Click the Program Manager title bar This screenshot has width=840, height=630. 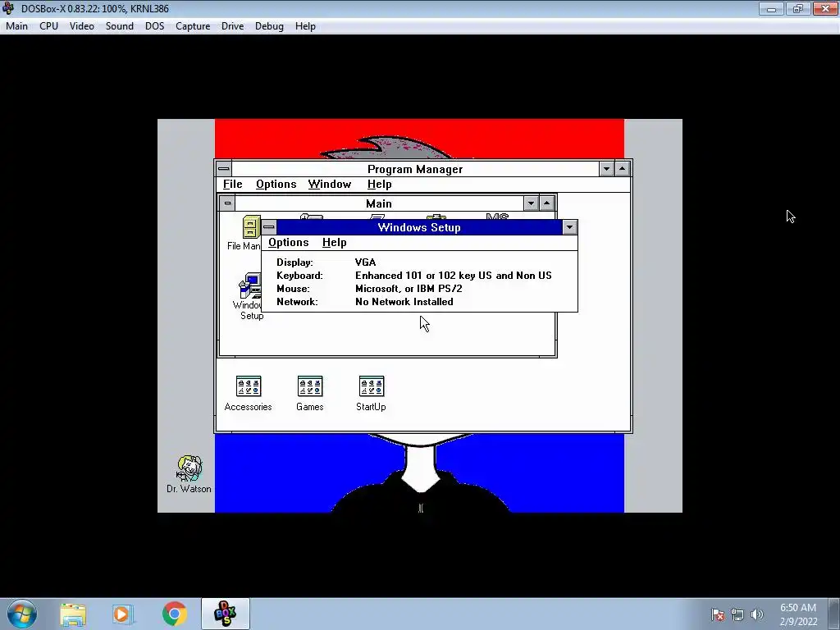[x=415, y=169]
